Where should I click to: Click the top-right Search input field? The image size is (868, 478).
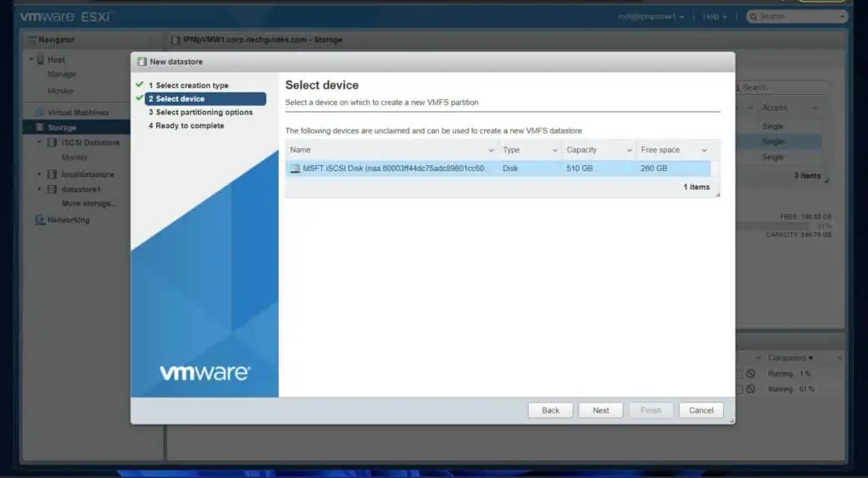[x=797, y=17]
